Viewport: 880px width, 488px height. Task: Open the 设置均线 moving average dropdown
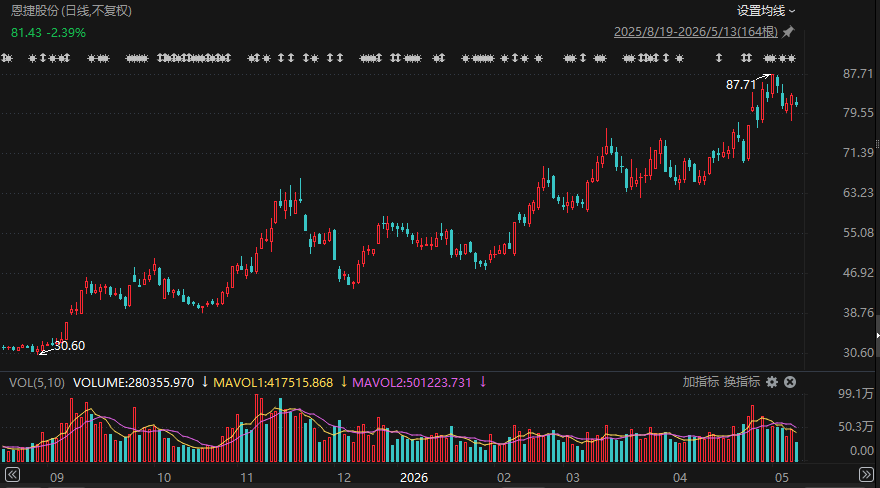point(766,11)
